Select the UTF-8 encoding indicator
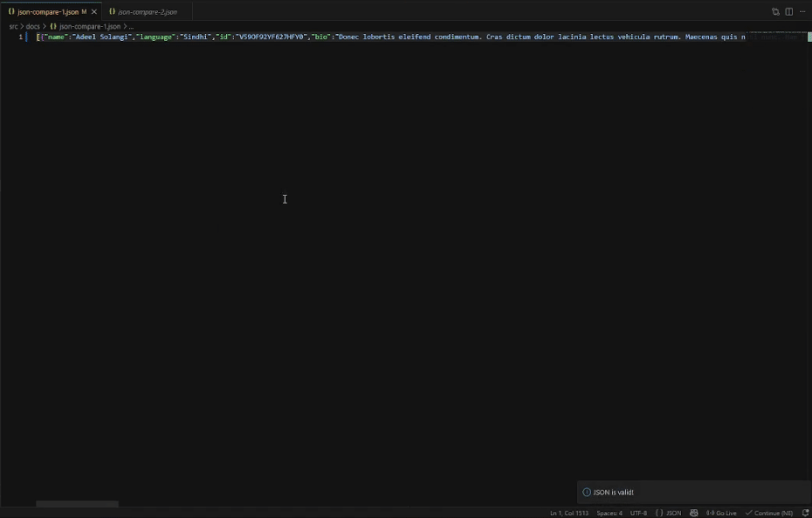Screen dimensions: 812x518 639,513
